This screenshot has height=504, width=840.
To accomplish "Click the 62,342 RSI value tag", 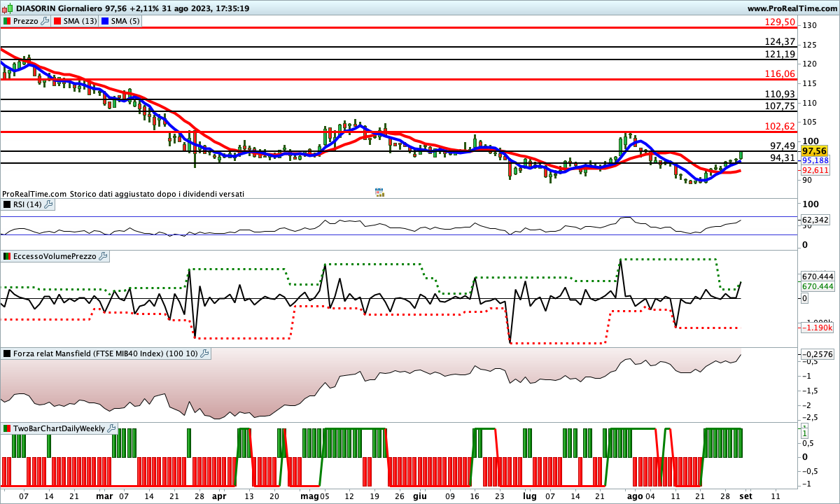I will [x=817, y=220].
